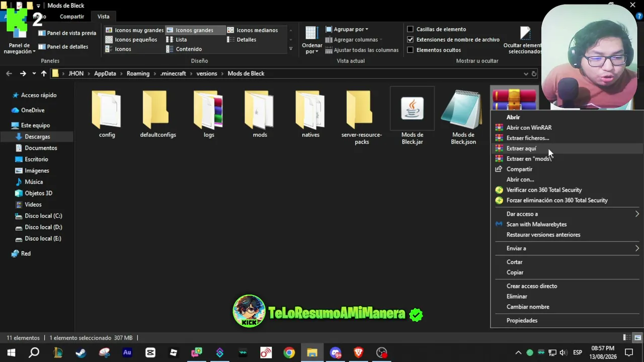
Task: Open the volume control in system tray
Action: (562, 352)
